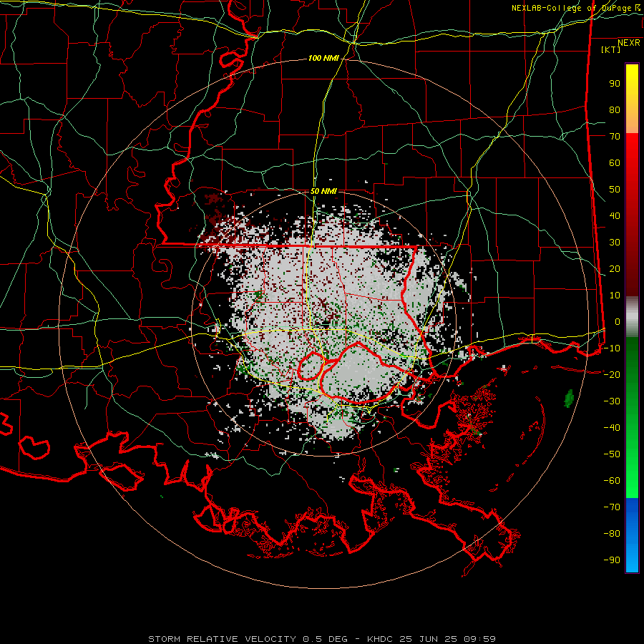The width and height of the screenshot is (644, 644).
Task: Click the [KT] units label
Action: pyautogui.click(x=610, y=49)
